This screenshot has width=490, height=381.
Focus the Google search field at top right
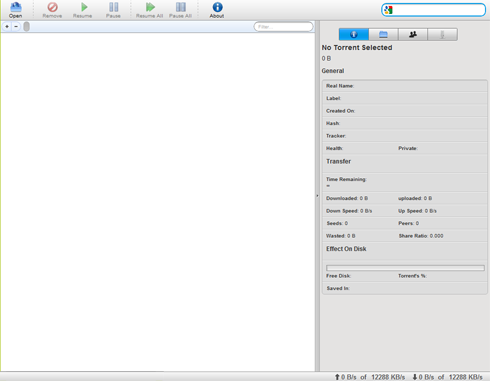click(x=433, y=10)
